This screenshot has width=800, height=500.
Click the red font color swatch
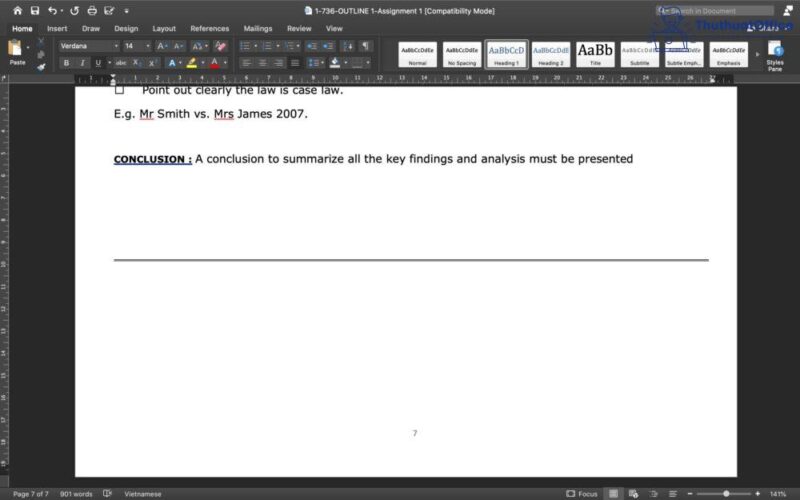coord(213,63)
